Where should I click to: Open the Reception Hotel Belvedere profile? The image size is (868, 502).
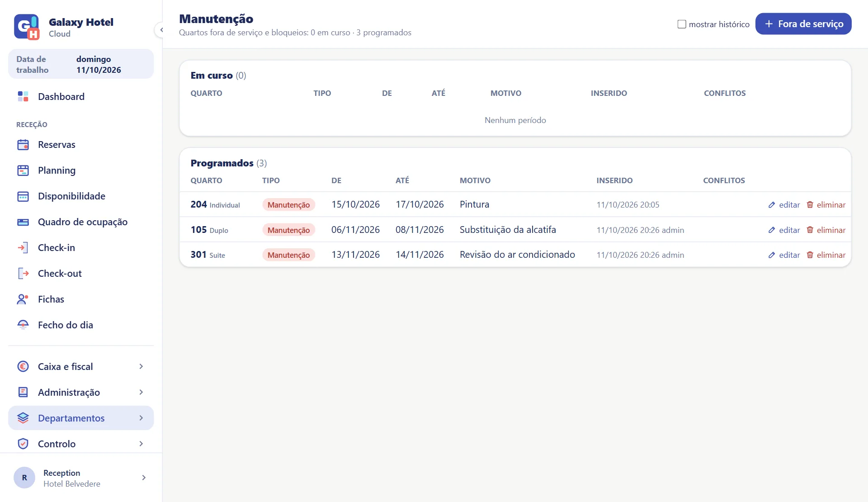tap(81, 478)
